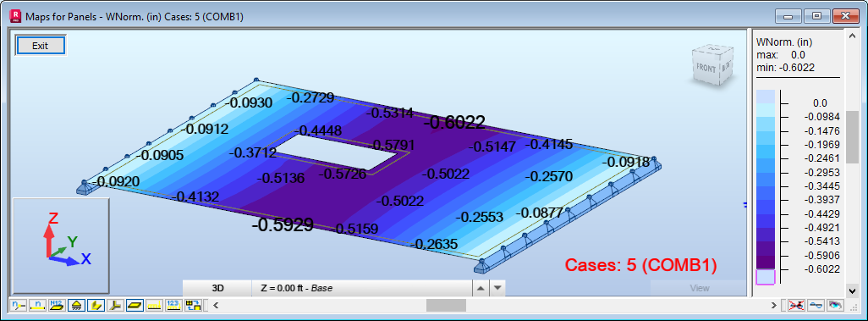Minimize the Maps for Panels window
This screenshot has width=868, height=321.
tap(788, 17)
